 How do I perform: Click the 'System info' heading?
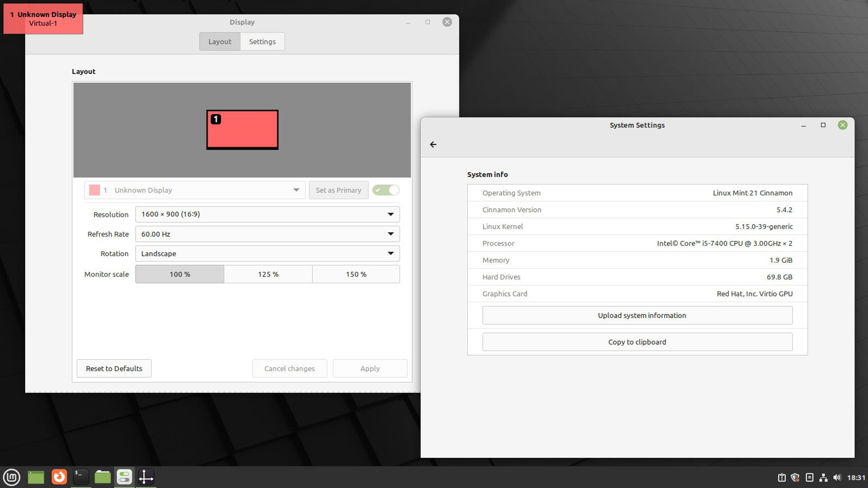coord(487,174)
